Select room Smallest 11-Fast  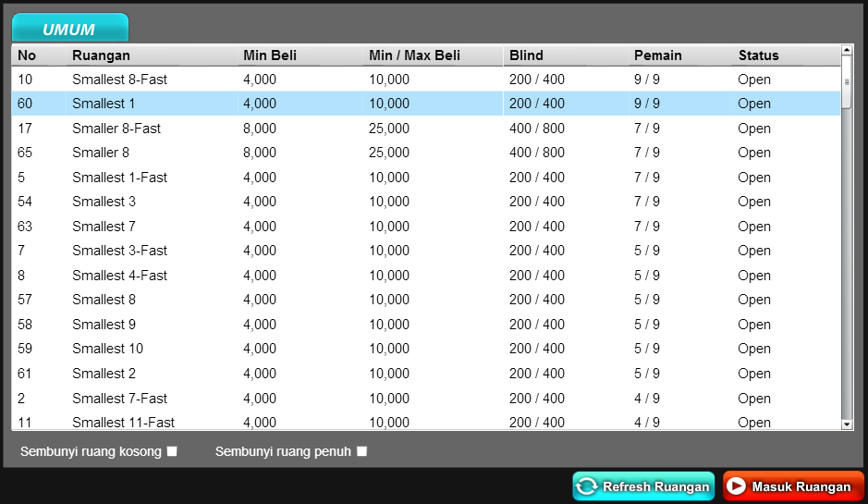[426, 421]
